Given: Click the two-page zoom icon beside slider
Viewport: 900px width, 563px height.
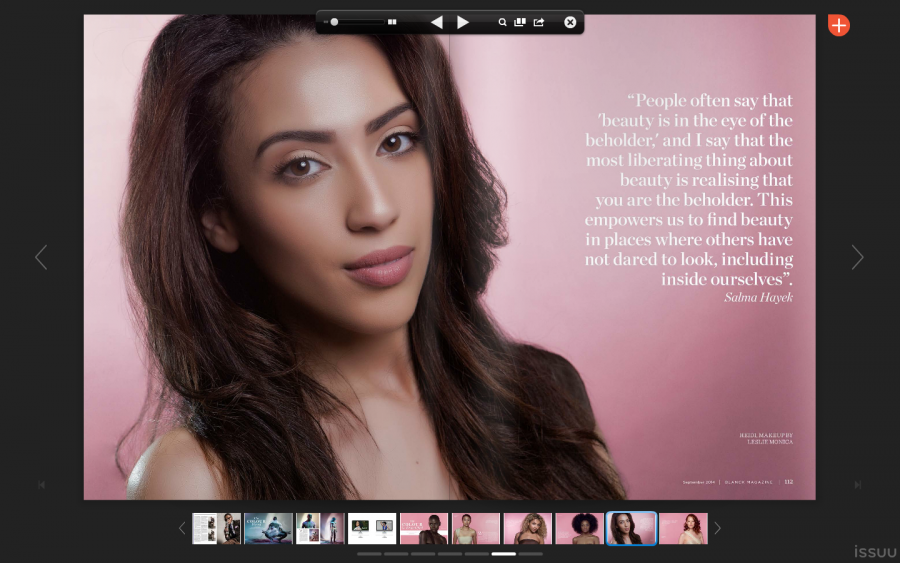Looking at the screenshot, I should [393, 22].
